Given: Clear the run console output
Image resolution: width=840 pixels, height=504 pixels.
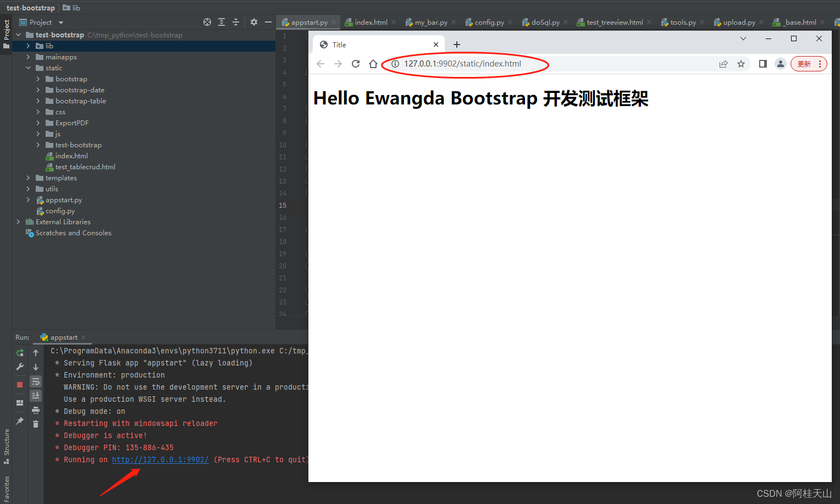Looking at the screenshot, I should click(x=36, y=424).
